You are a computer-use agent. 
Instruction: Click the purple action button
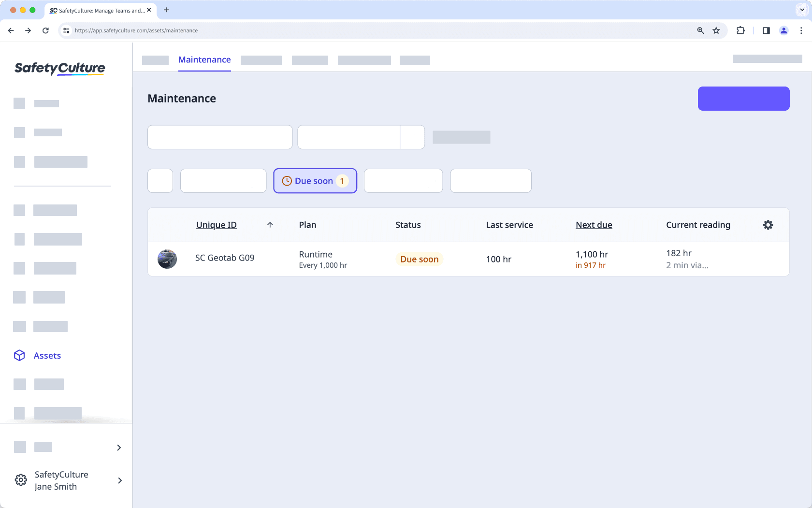click(x=743, y=98)
